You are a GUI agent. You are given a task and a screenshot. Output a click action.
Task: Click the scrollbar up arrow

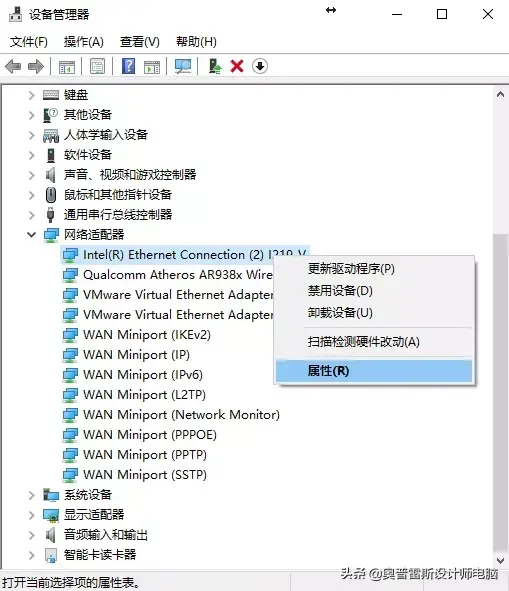(x=500, y=94)
